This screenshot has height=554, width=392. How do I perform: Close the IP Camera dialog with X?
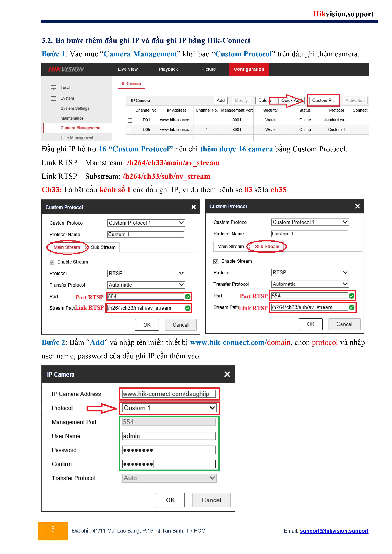tap(227, 374)
